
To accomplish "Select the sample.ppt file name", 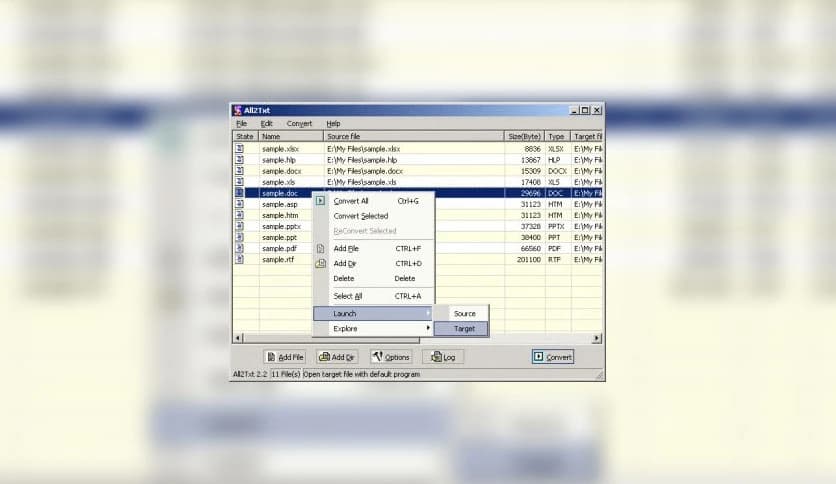I will point(279,237).
